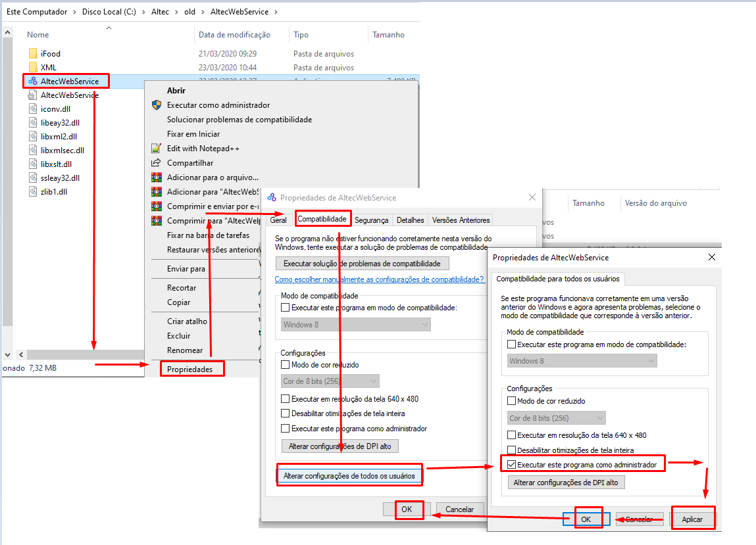Click the ssleay32.dll file icon
The width and height of the screenshot is (756, 545).
(x=33, y=178)
